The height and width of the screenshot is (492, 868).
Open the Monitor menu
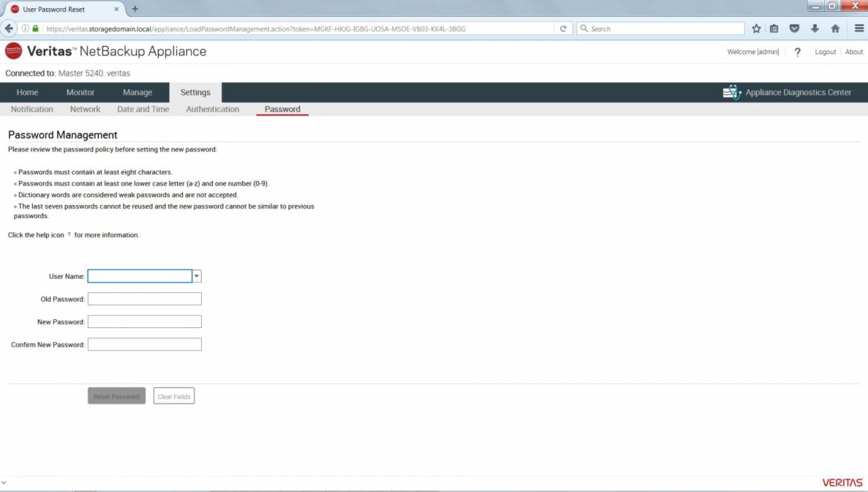tap(80, 93)
